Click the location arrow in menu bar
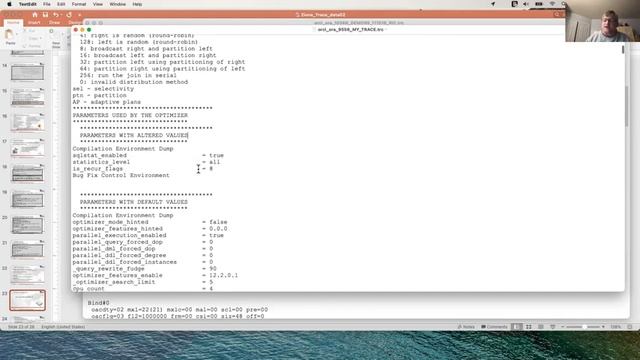Viewport: 640px width, 360px height. click(x=493, y=4)
